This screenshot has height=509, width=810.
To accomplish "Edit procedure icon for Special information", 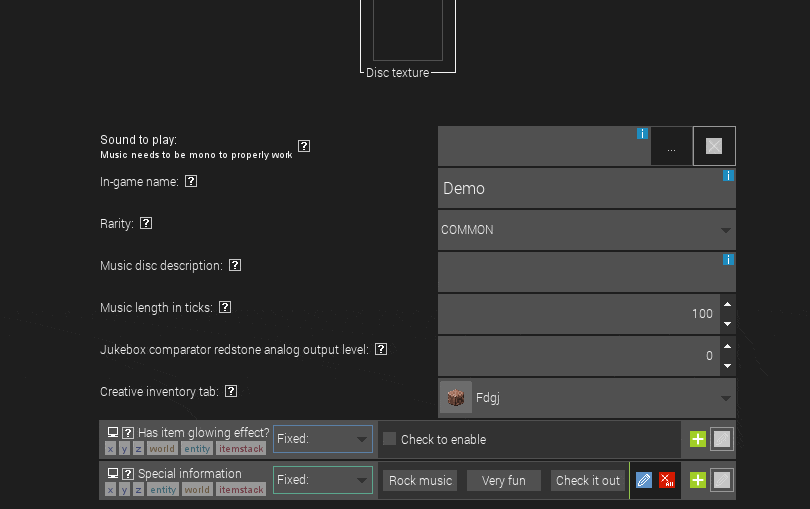I will [x=722, y=480].
